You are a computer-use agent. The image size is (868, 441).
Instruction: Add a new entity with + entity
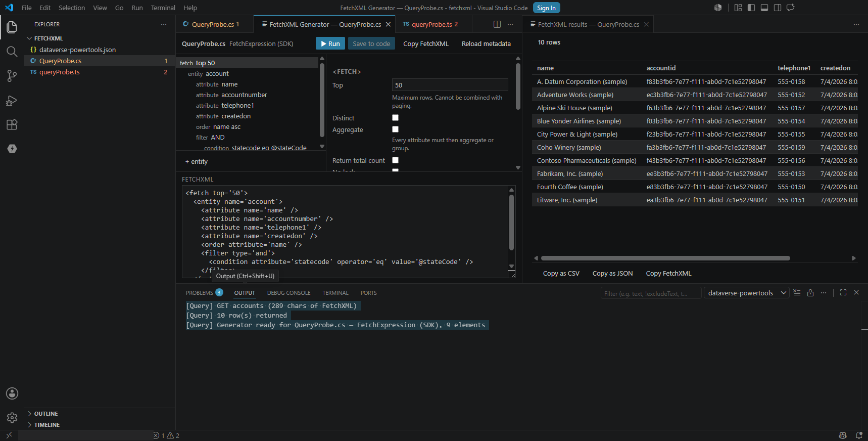[196, 162]
